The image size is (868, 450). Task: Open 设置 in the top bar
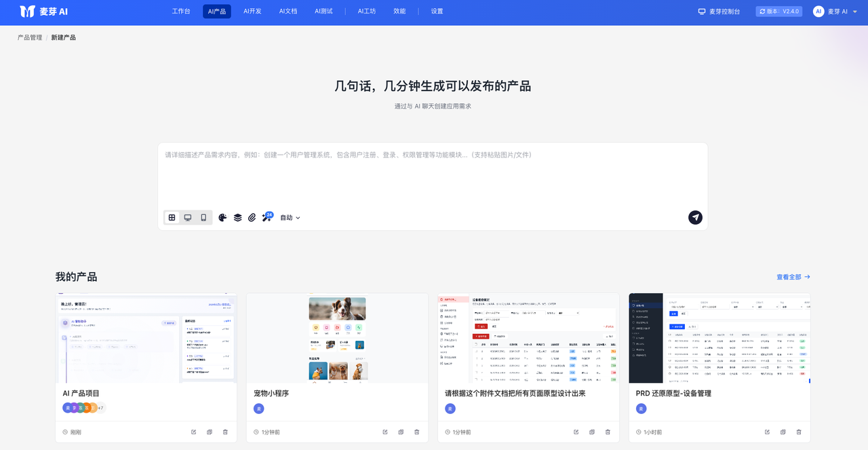(x=437, y=12)
